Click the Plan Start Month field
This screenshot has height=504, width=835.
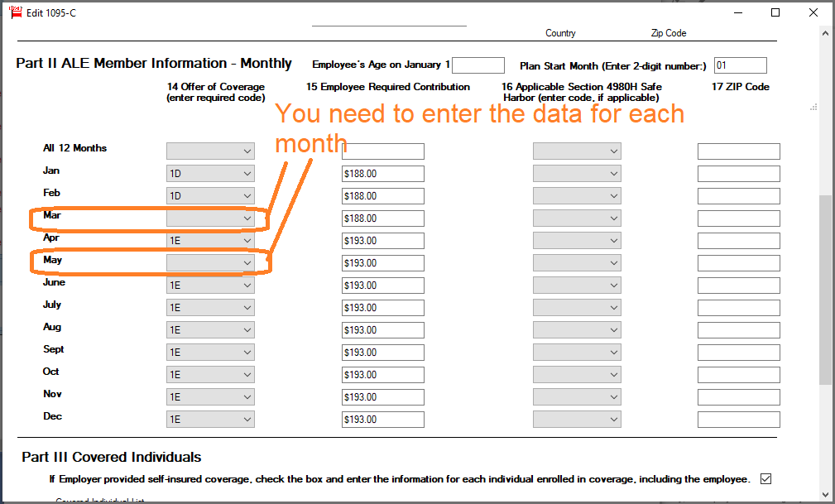(x=740, y=65)
